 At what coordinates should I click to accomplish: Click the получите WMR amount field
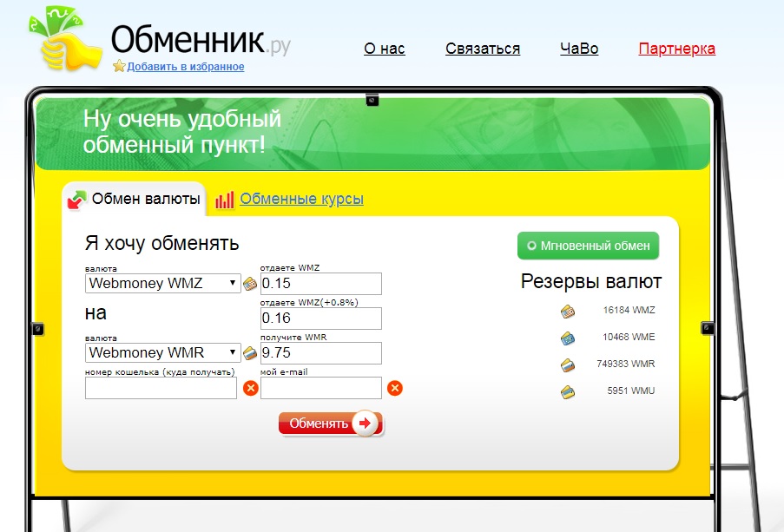[x=321, y=353]
